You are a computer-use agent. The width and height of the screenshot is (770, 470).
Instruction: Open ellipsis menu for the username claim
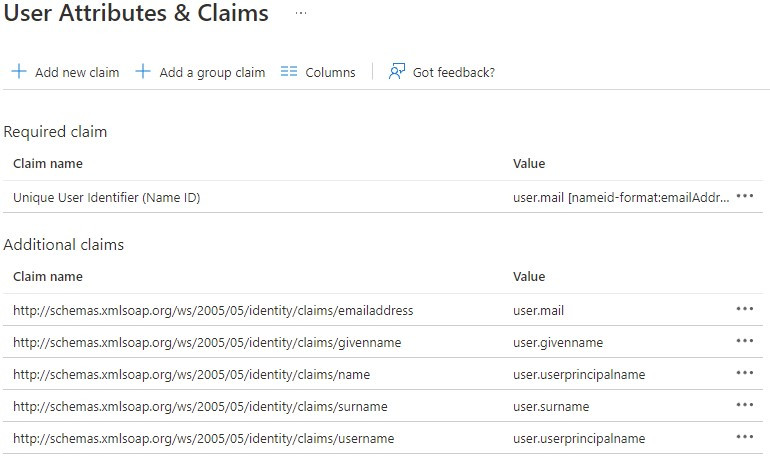coord(744,438)
